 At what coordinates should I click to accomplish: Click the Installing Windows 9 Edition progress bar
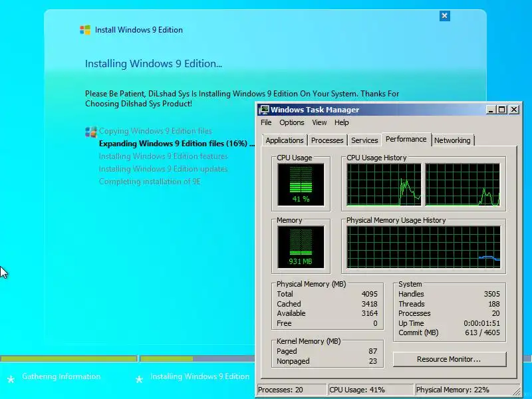(x=197, y=358)
